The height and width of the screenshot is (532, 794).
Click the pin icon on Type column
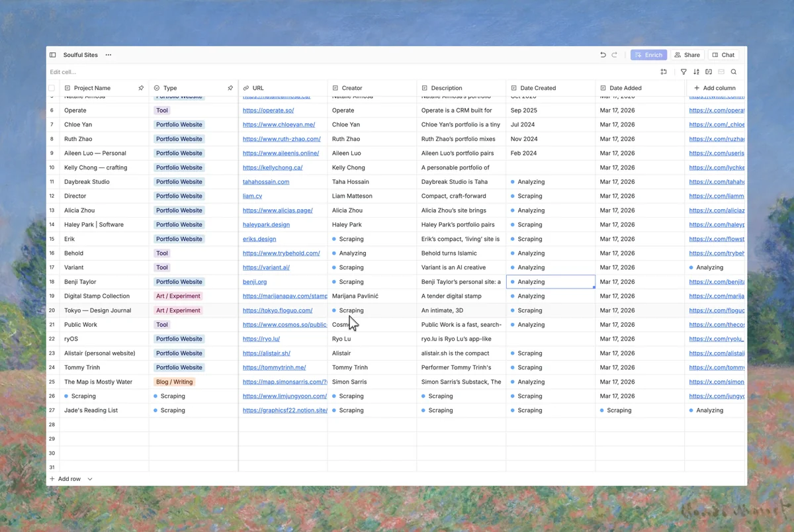[x=230, y=88]
